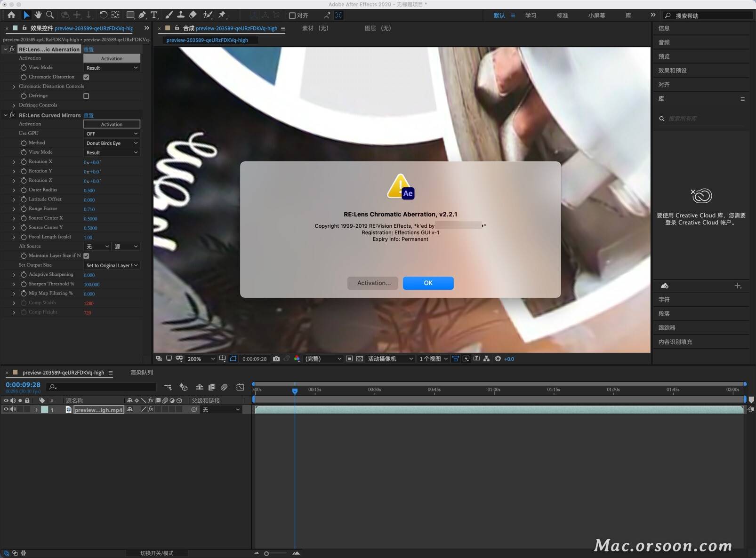Open the graph editor icon in timeline
This screenshot has height=558, width=756.
point(240,387)
